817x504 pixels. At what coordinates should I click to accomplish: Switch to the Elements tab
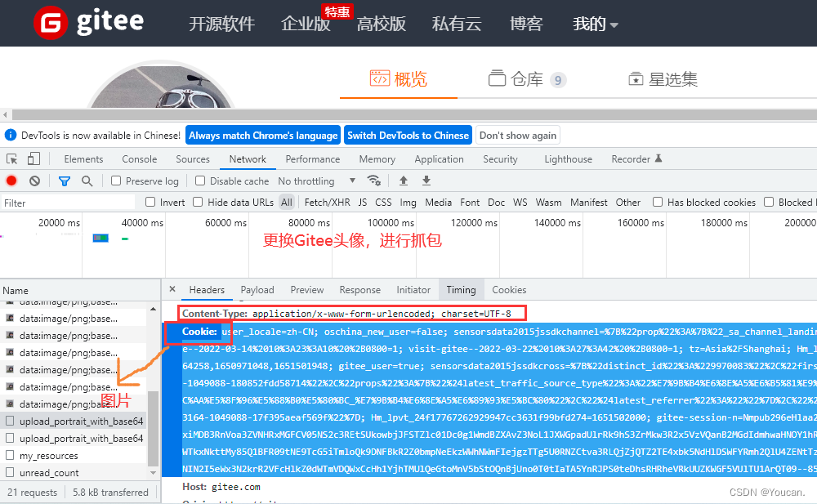coord(83,159)
